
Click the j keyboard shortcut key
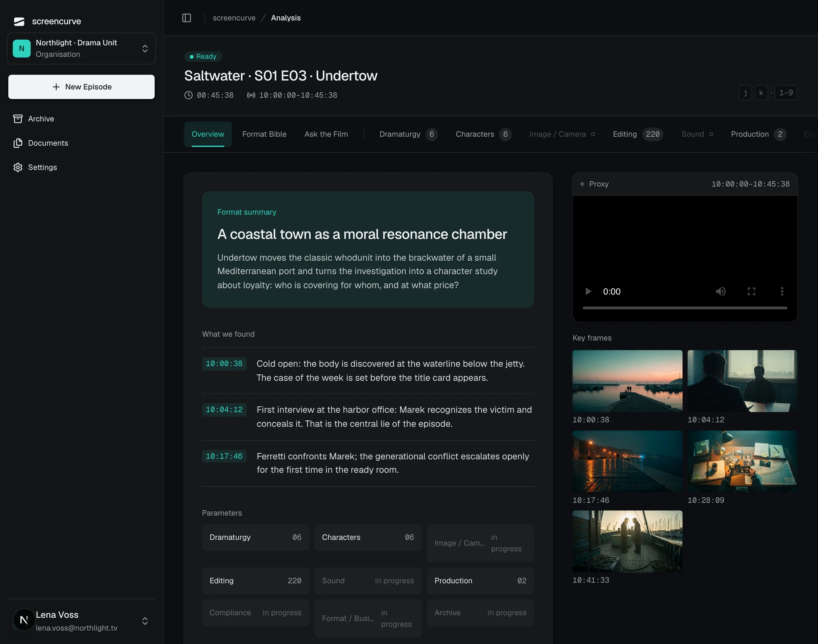745,93
